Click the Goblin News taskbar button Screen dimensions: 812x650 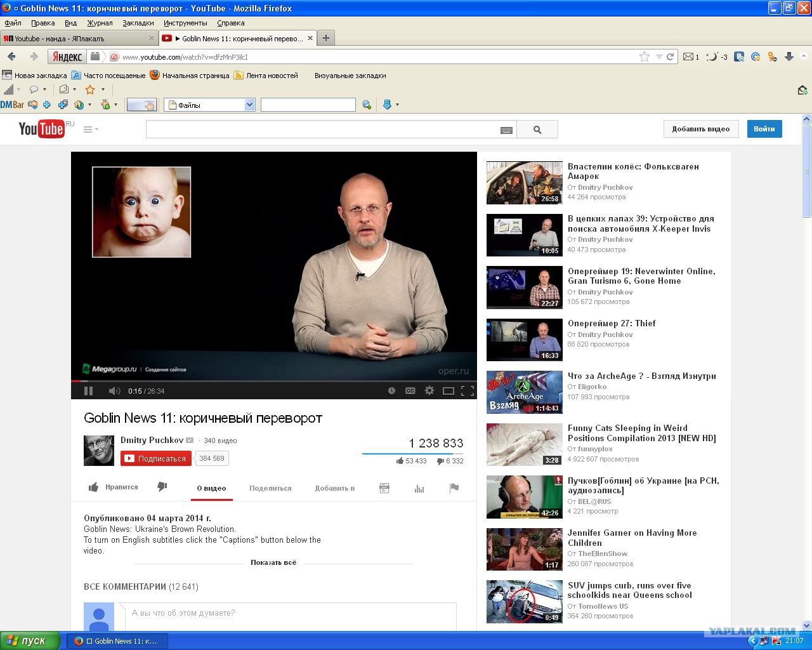point(118,641)
